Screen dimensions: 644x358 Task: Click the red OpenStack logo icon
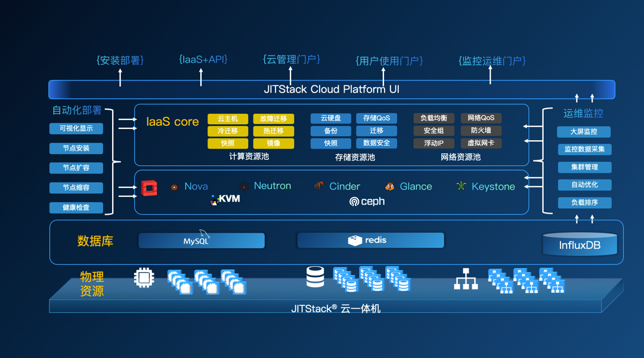pyautogui.click(x=149, y=188)
